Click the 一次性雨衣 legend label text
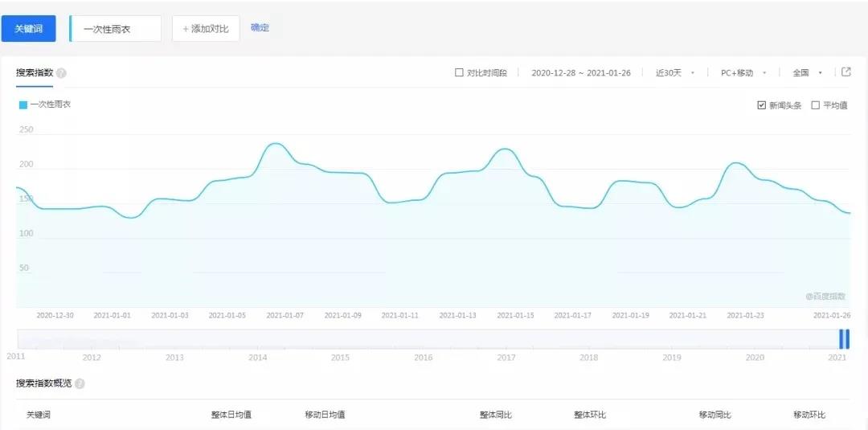Screen dimensions: 868x430 click(x=51, y=104)
